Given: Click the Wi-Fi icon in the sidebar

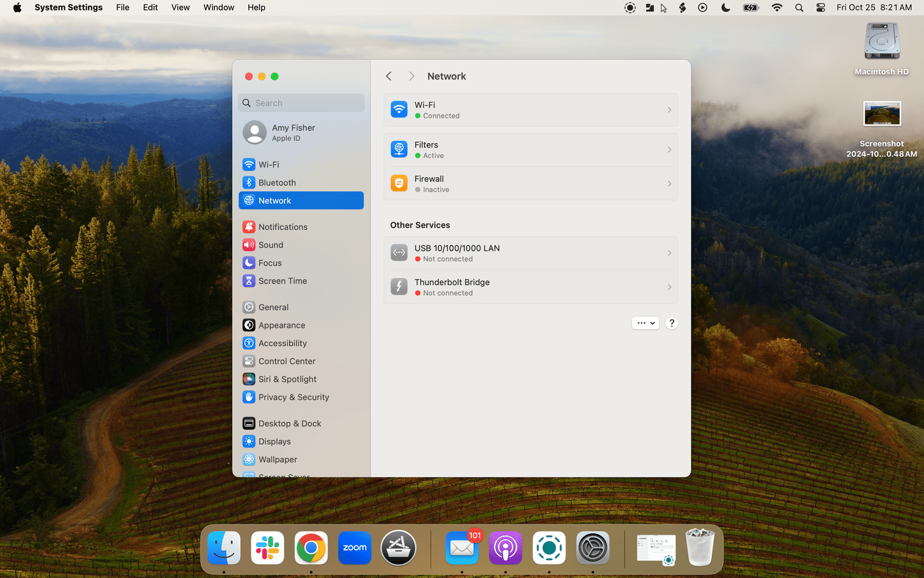Looking at the screenshot, I should click(249, 165).
